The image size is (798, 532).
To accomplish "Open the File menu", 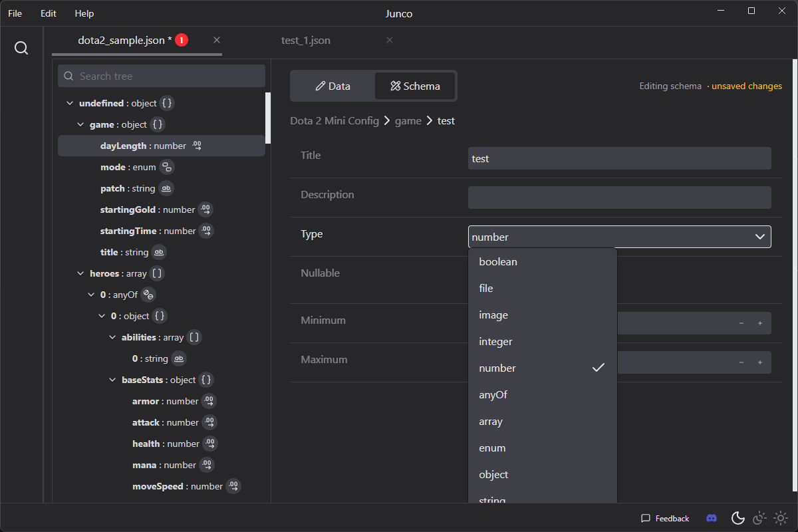I will (15, 13).
